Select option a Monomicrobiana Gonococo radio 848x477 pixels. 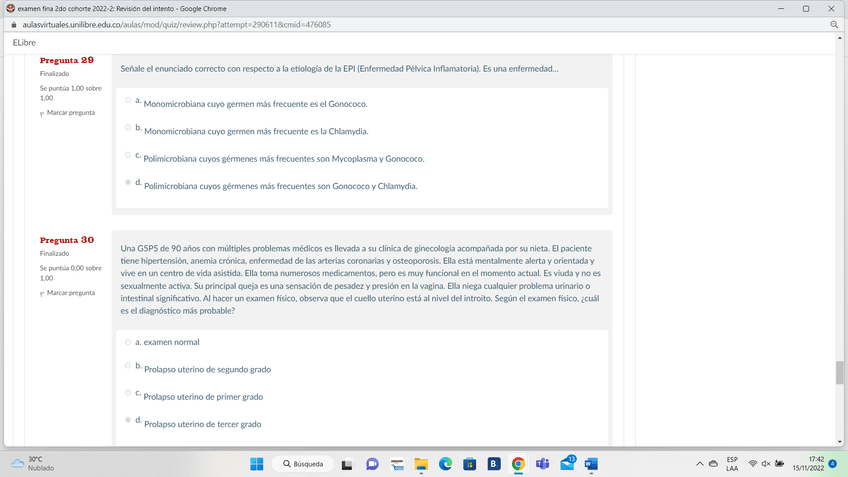[x=128, y=100]
